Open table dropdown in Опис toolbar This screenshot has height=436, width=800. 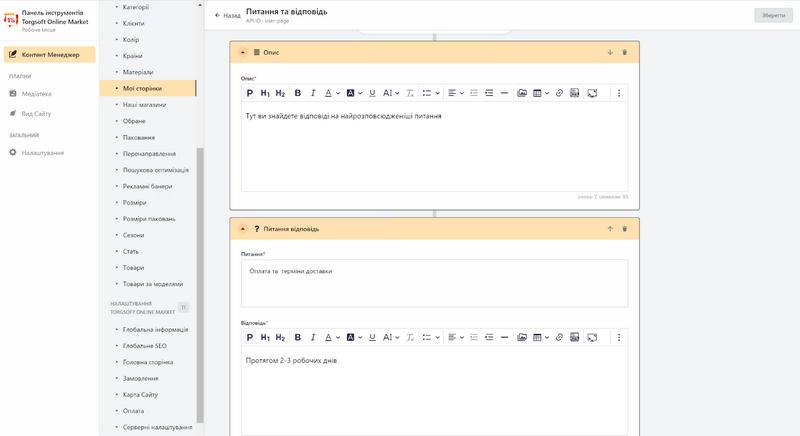coord(541,93)
